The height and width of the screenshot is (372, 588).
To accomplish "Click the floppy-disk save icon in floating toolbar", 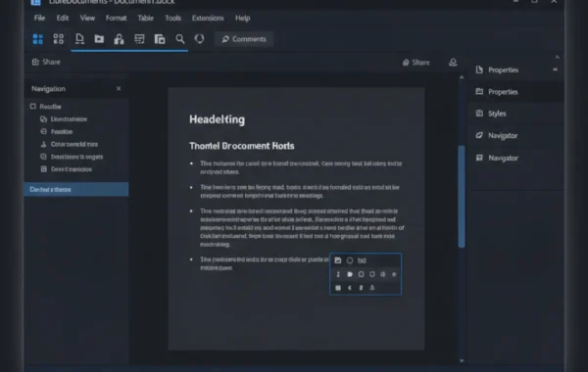I will (338, 260).
